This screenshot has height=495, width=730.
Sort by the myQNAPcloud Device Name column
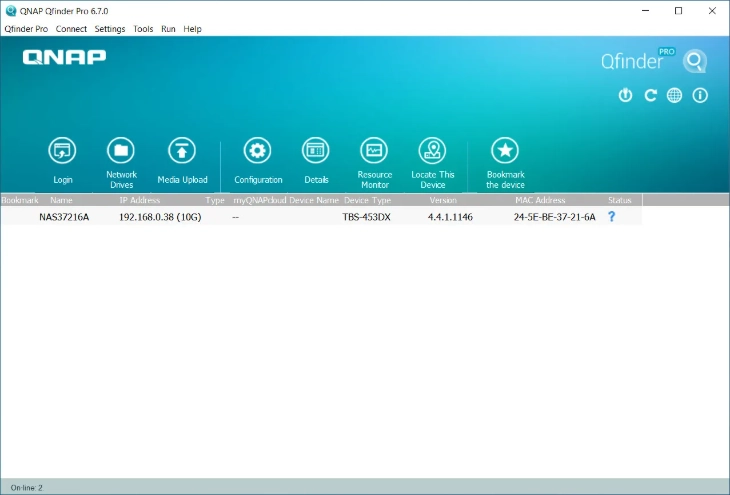point(286,200)
